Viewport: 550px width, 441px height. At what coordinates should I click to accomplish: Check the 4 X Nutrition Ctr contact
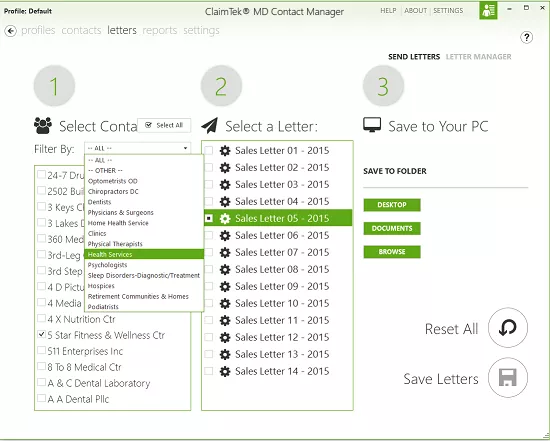41,318
